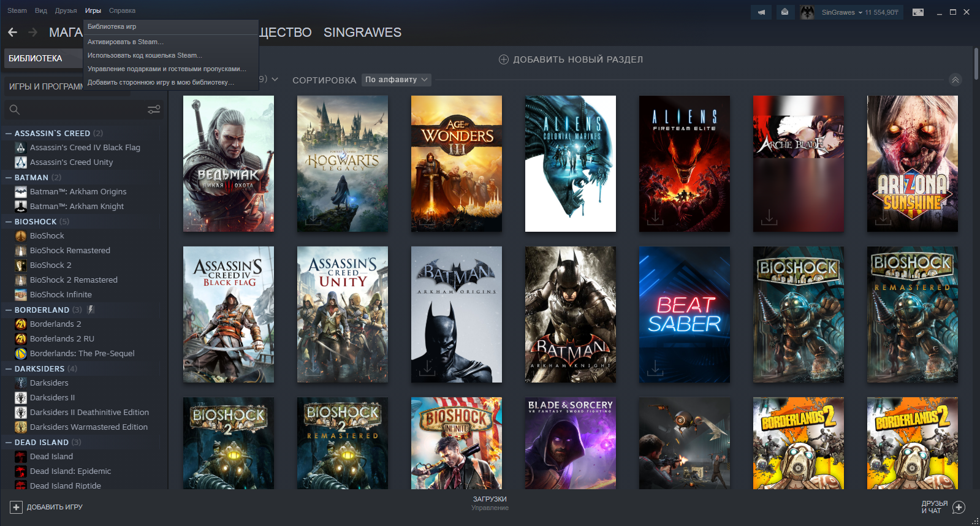
Task: Select Assassin's Creed IV Black Flag
Action: (x=85, y=148)
